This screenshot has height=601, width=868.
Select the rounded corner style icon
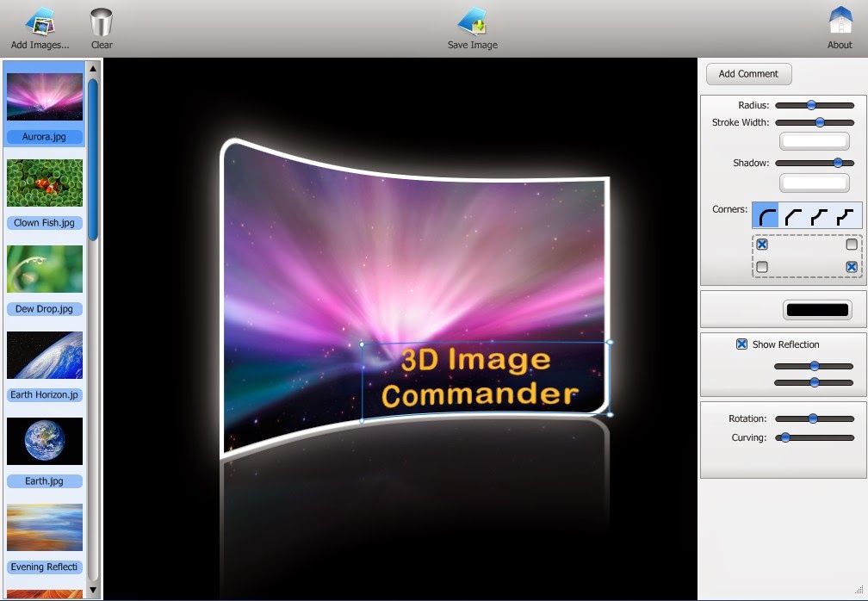[x=766, y=216]
